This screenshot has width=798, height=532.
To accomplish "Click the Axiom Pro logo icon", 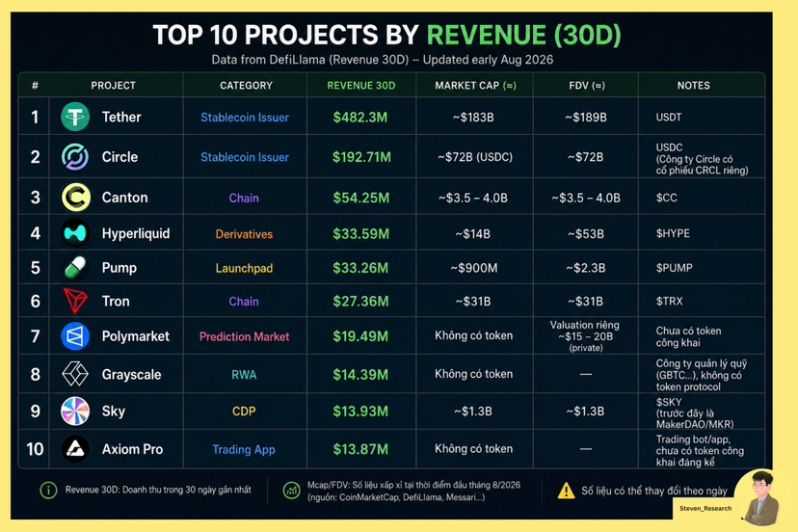I will click(75, 448).
